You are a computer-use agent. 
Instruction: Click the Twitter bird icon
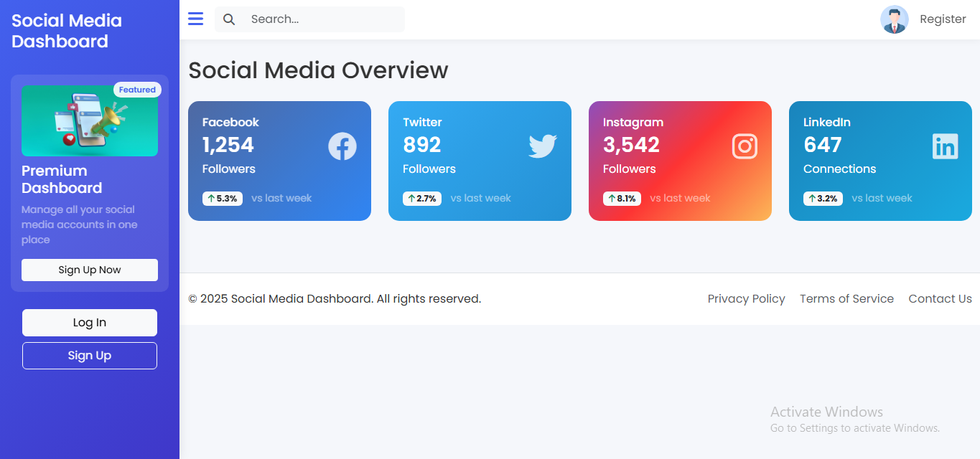543,146
